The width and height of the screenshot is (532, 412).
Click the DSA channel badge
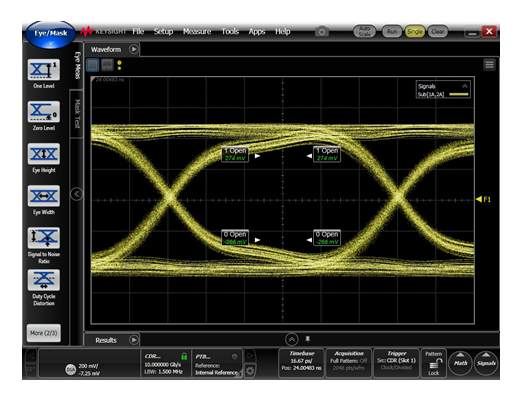pos(70,370)
